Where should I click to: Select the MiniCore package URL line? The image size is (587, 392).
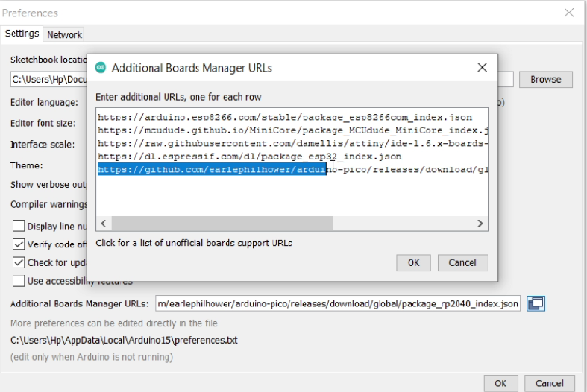coord(292,130)
